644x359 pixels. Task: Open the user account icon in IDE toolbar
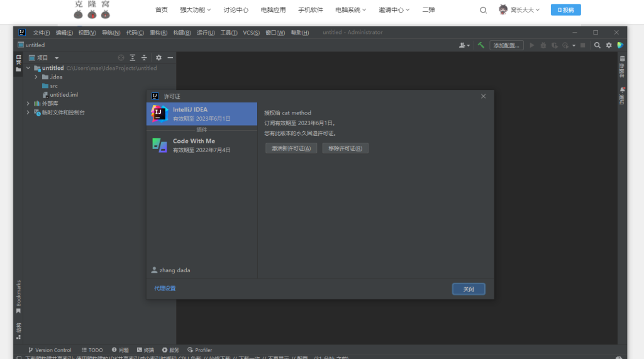[464, 45]
